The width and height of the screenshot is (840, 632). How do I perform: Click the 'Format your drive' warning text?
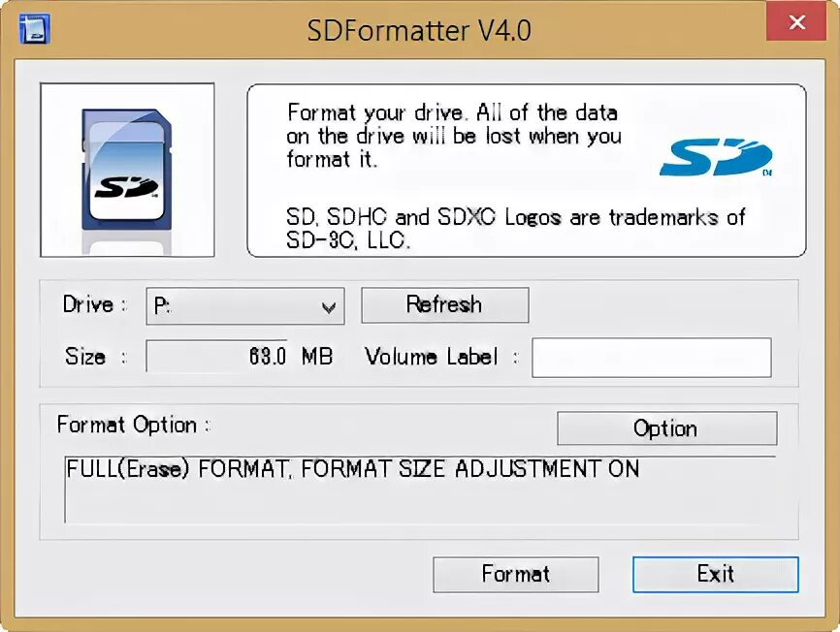[x=452, y=136]
